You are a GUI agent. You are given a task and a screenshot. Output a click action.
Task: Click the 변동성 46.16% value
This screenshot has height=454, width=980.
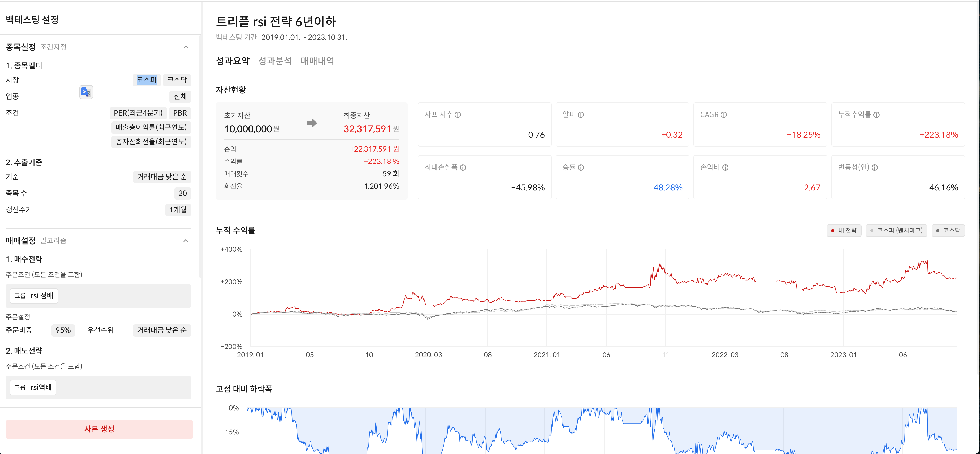[943, 188]
